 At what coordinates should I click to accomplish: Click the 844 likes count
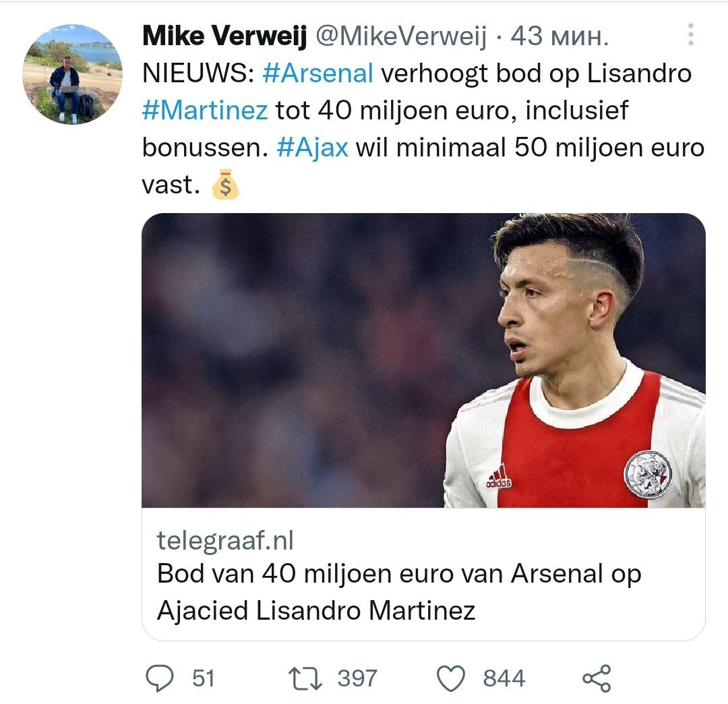[504, 678]
